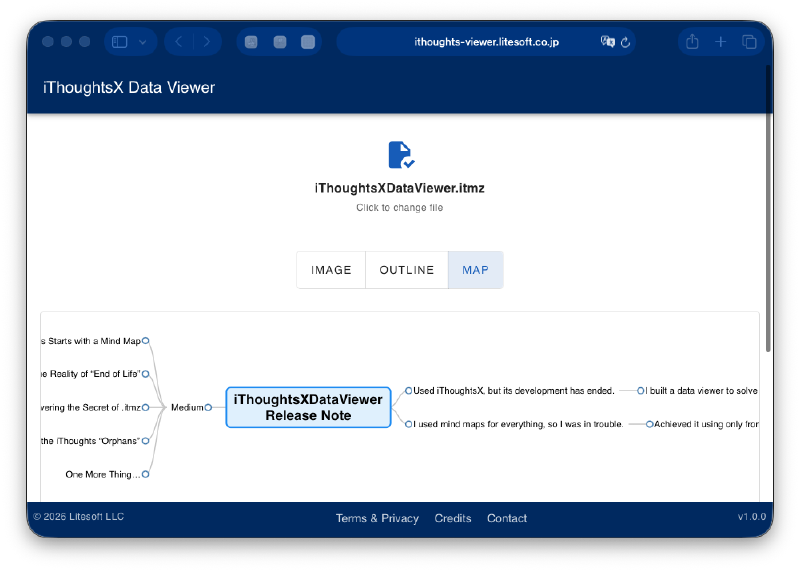The height and width of the screenshot is (571, 800).
Task: Click the first extension icon in the toolbar
Action: 251,42
